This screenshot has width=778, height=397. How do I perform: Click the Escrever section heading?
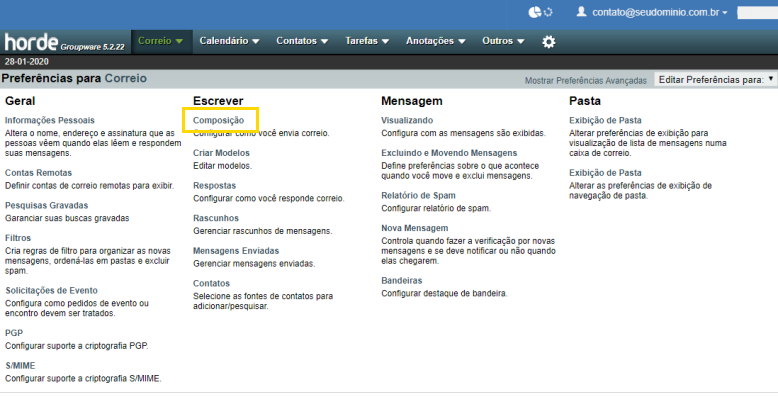pos(218,101)
